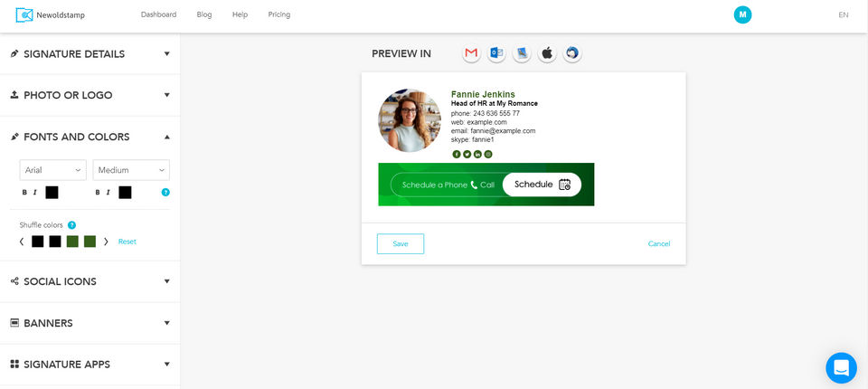The image size is (868, 389).
Task: Open the user avatar M menu
Action: (x=742, y=15)
